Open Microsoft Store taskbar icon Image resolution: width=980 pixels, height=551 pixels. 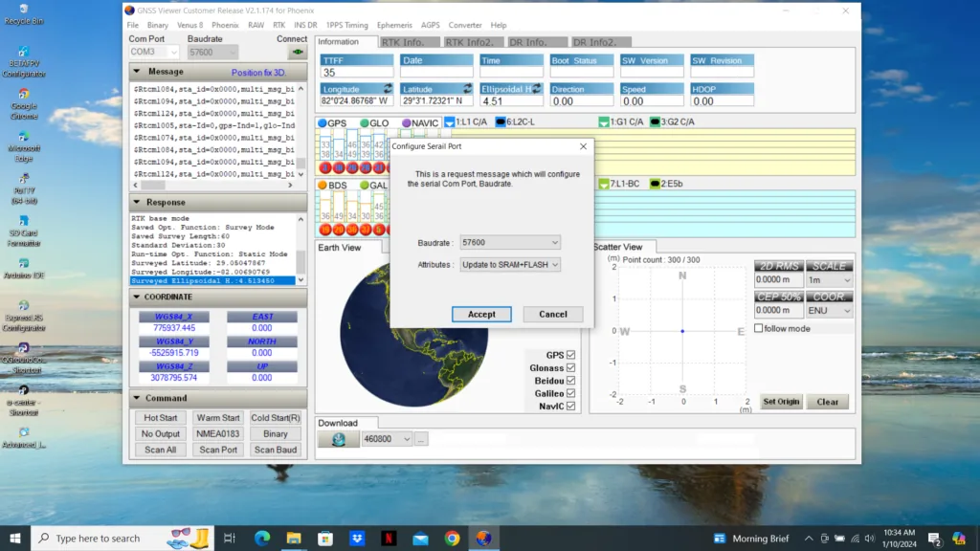pos(325,538)
